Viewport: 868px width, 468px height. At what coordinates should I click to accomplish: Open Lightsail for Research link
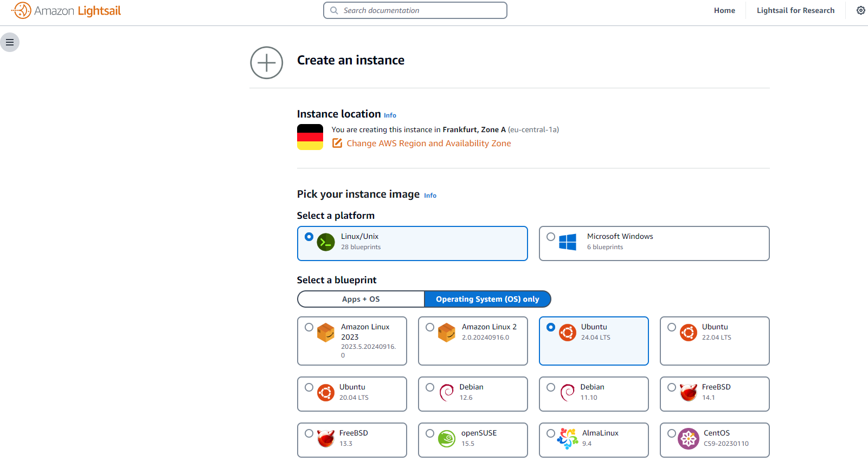coord(795,10)
